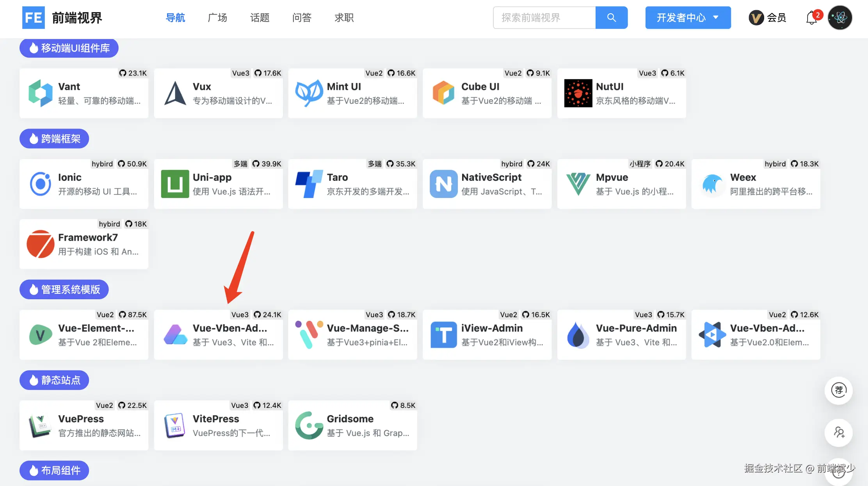Image resolution: width=868 pixels, height=486 pixels.
Task: Select the 跨端框架 category tag
Action: [x=54, y=139]
